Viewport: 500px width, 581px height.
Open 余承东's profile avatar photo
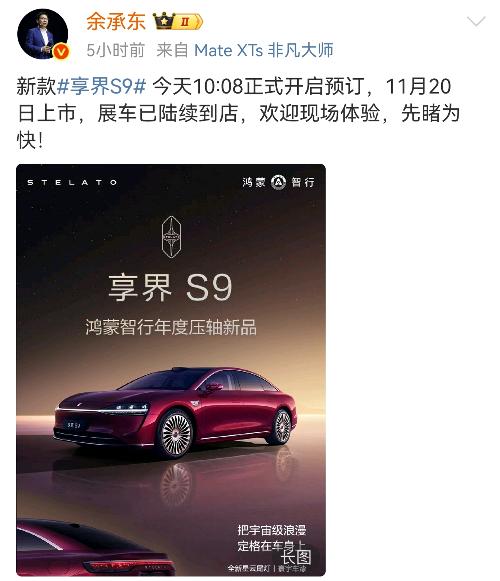(x=43, y=34)
